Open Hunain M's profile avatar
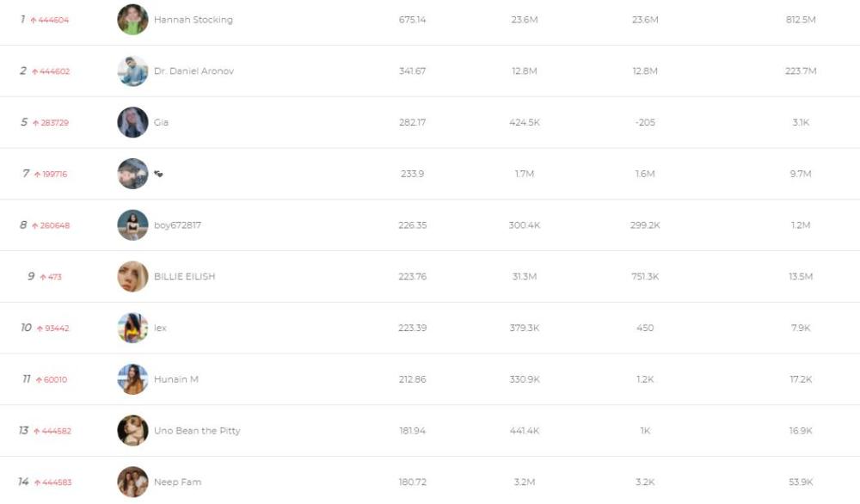 coord(132,379)
